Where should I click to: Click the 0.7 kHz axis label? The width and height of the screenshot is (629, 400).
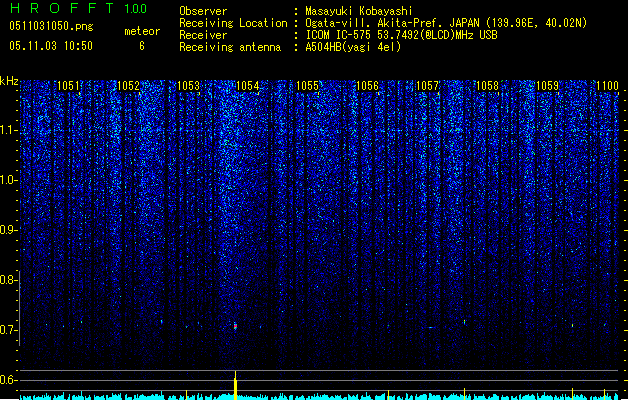click(9, 330)
